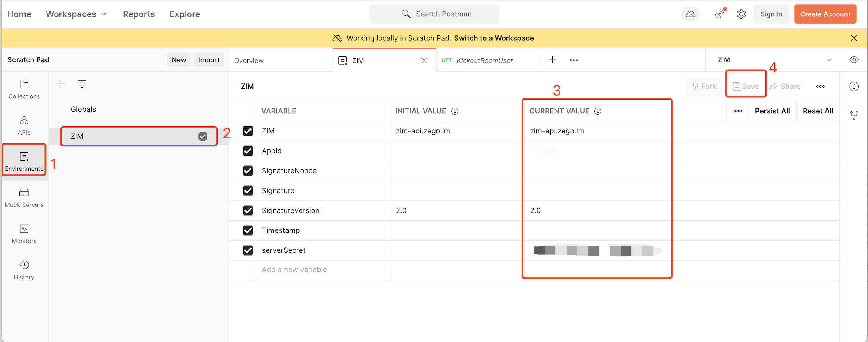The width and height of the screenshot is (868, 342).
Task: Click the filter icon in environment list
Action: pos(82,84)
